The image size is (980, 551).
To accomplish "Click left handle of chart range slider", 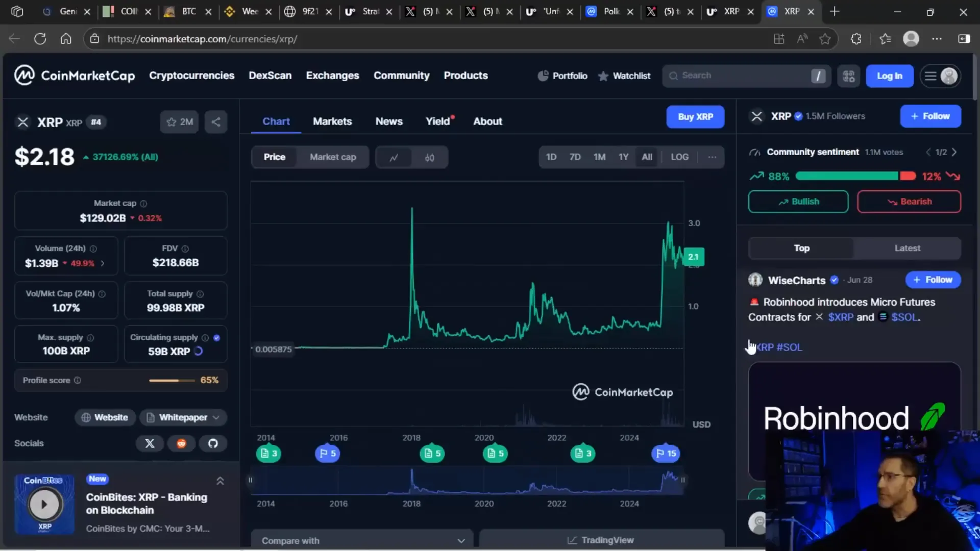I will tap(251, 480).
